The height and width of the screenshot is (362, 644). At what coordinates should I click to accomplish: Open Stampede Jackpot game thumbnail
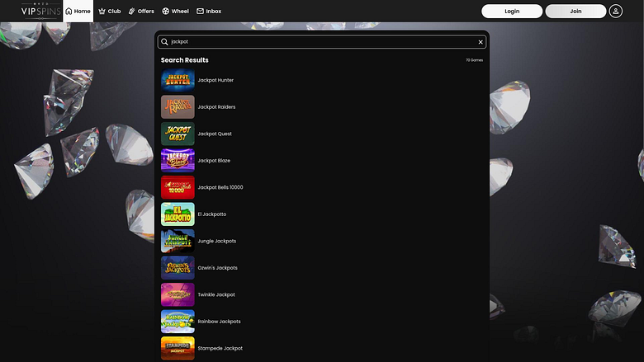click(x=178, y=348)
